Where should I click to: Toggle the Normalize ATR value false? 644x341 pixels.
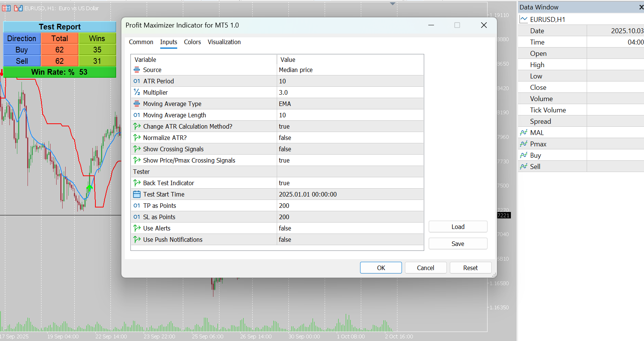(x=350, y=138)
